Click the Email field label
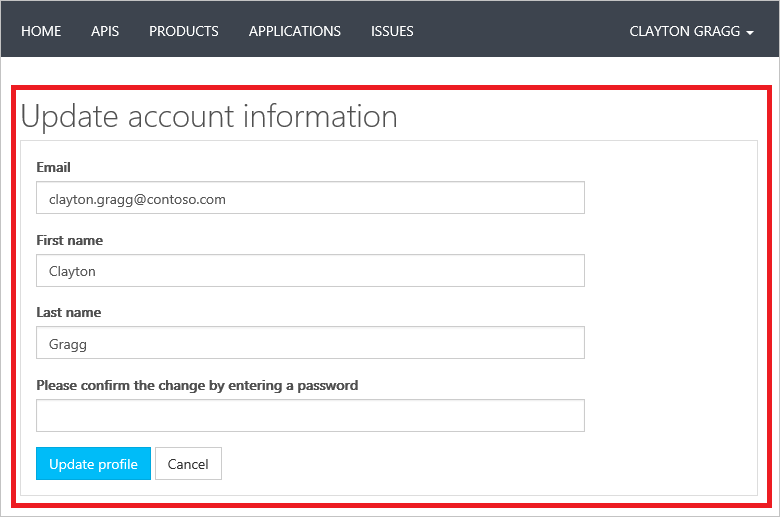This screenshot has height=517, width=780. (x=54, y=167)
